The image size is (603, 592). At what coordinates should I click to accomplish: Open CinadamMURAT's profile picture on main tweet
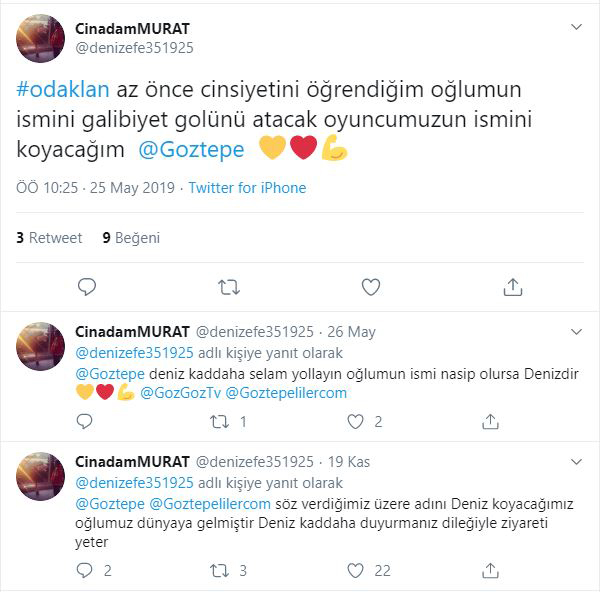pos(40,38)
